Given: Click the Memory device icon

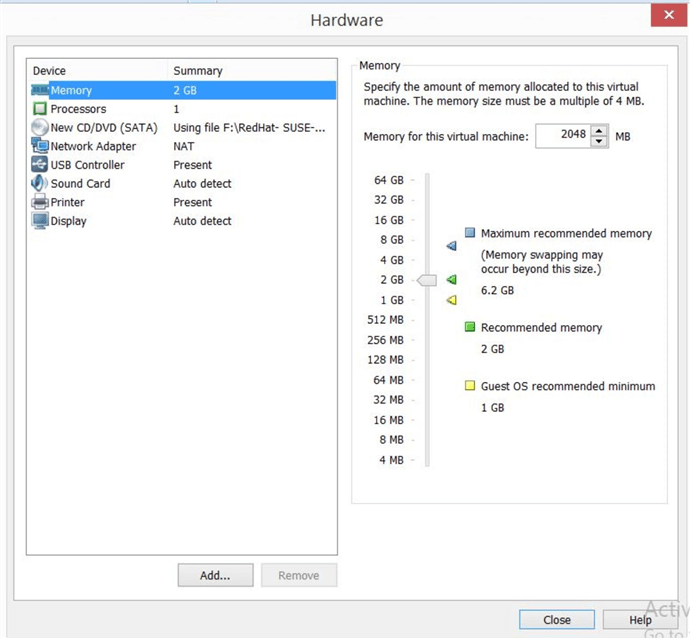Looking at the screenshot, I should (x=40, y=90).
